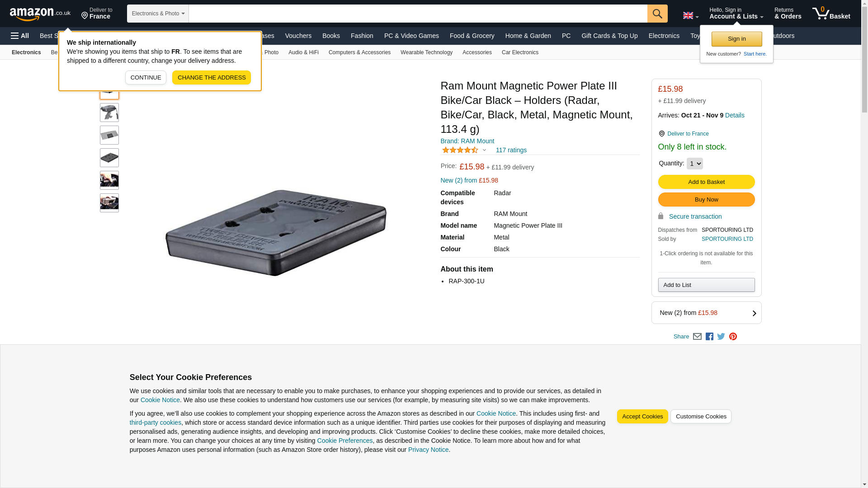This screenshot has width=868, height=488.
Task: Open the Quantity dropdown
Action: pos(694,164)
